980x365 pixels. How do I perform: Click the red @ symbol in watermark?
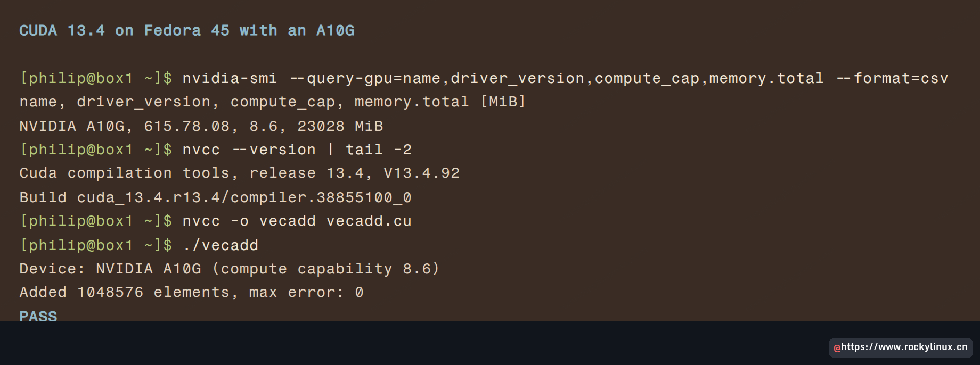point(837,348)
